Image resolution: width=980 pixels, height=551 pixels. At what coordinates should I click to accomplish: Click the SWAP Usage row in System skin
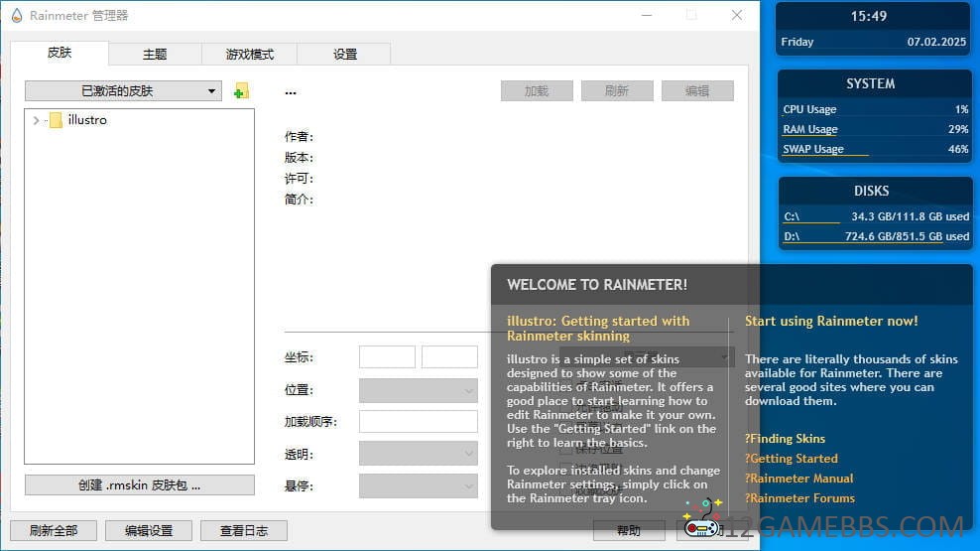[875, 149]
